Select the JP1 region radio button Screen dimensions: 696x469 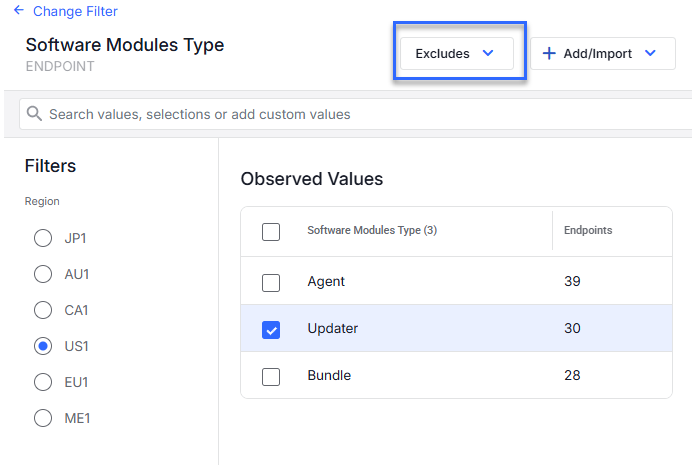(x=43, y=238)
